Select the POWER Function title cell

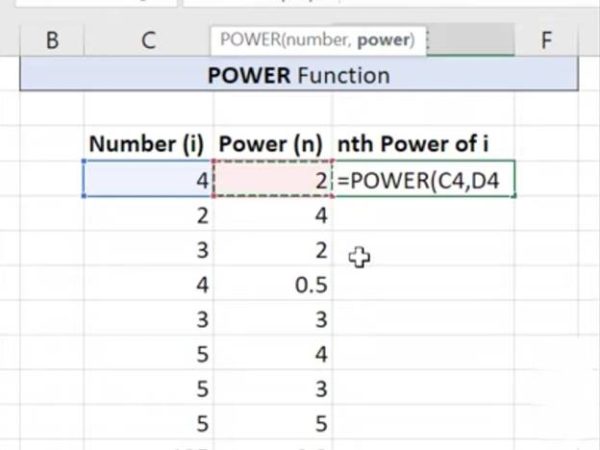pos(299,75)
